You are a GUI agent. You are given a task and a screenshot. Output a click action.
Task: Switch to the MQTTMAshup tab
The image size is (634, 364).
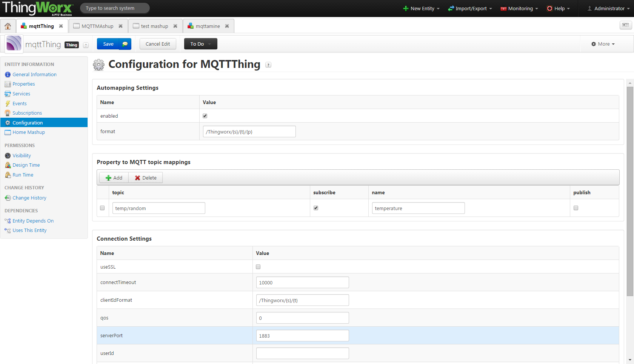tap(97, 26)
